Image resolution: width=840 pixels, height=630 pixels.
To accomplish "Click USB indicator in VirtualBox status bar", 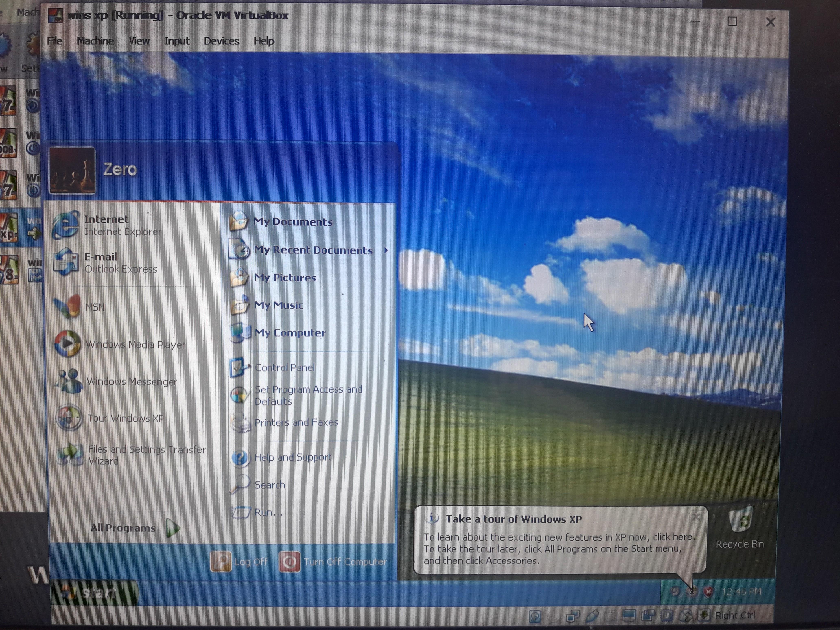I will pos(592,616).
